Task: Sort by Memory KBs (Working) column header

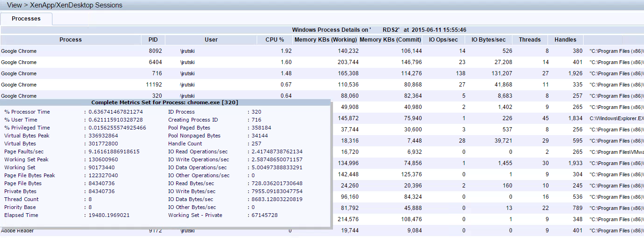Action: point(326,40)
